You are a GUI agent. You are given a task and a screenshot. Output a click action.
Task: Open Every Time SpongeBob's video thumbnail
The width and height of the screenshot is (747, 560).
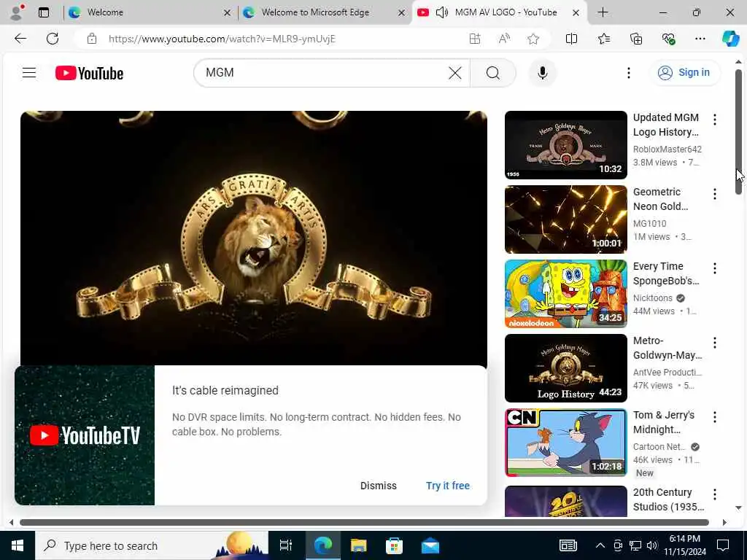pyautogui.click(x=566, y=294)
